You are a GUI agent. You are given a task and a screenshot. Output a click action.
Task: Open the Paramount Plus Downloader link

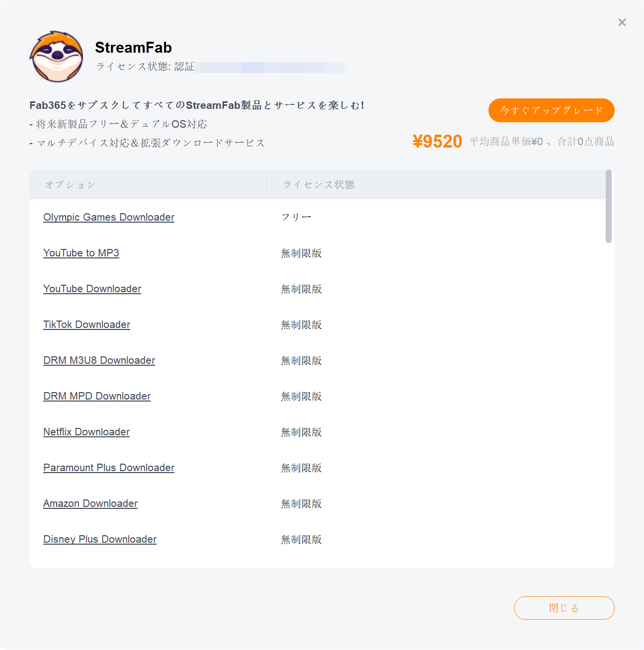[109, 468]
